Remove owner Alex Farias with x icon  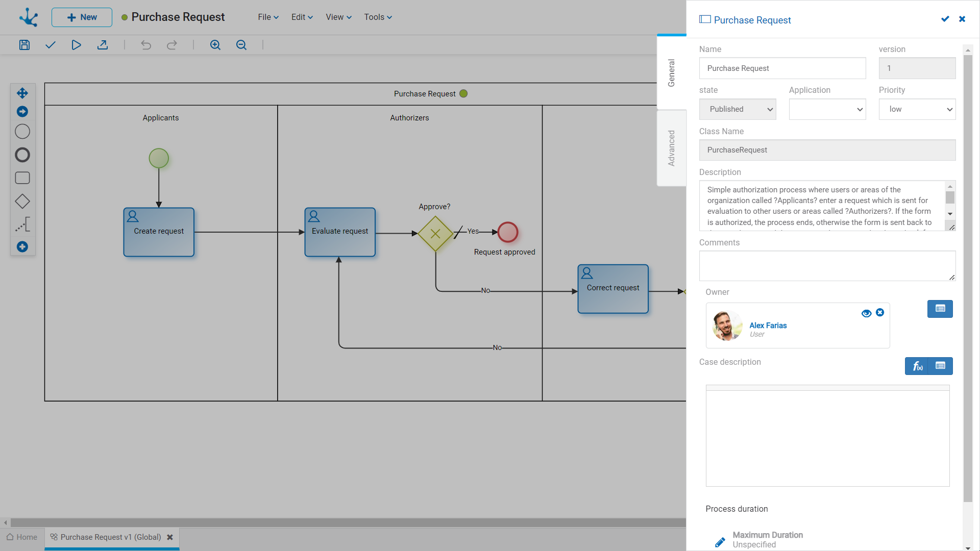pos(880,313)
